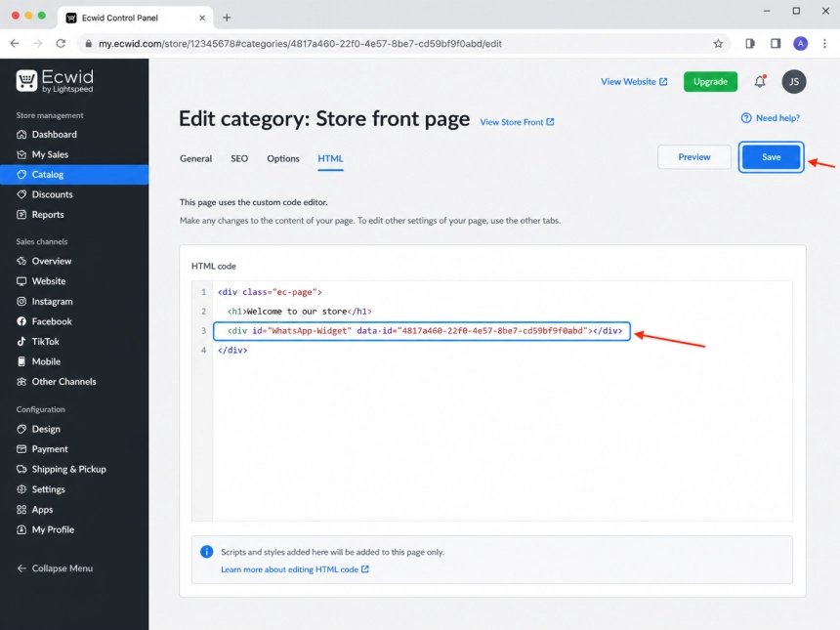Click the View Store Front link

click(517, 122)
